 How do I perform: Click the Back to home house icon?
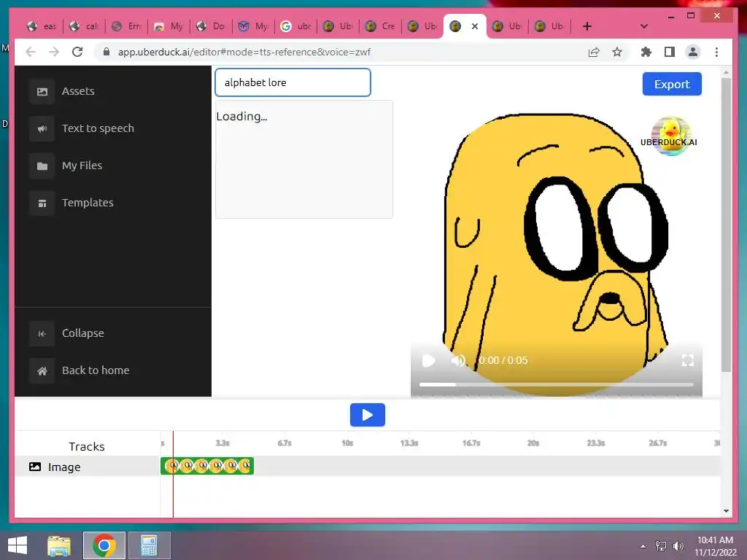pyautogui.click(x=42, y=370)
